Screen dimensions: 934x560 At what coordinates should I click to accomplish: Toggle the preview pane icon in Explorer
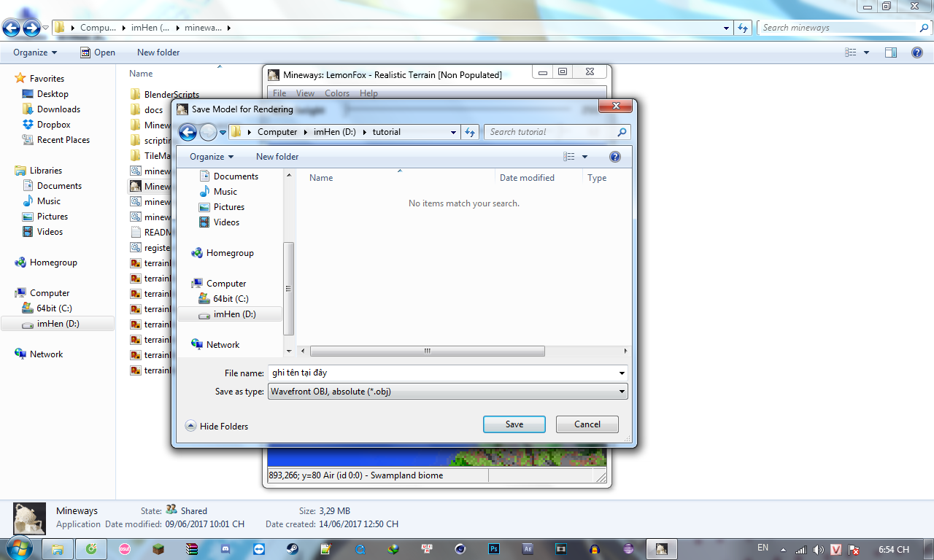890,52
